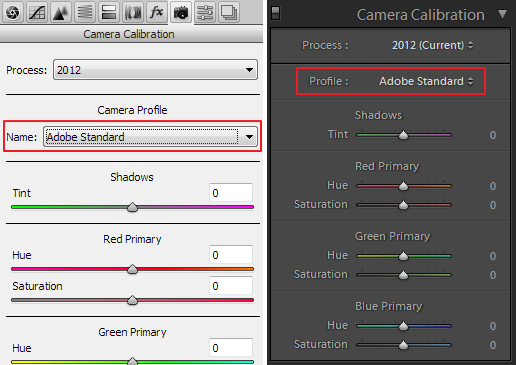This screenshot has height=365, width=516.
Task: Open the Camera Profile Name dropdown
Action: pyautogui.click(x=150, y=137)
